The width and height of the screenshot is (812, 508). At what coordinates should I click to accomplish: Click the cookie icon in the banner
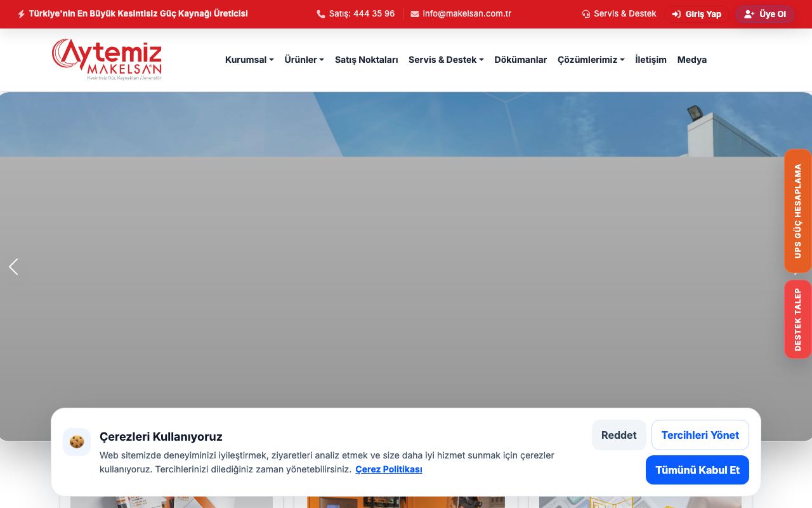[x=77, y=442]
